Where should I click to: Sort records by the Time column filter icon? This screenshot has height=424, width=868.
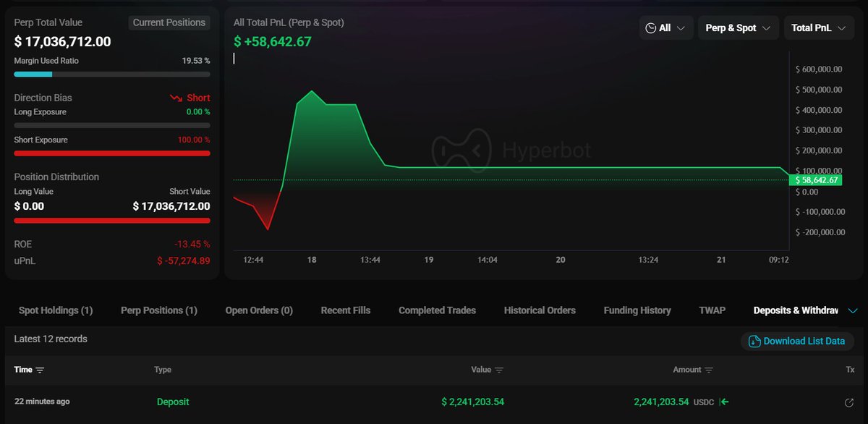tap(40, 370)
